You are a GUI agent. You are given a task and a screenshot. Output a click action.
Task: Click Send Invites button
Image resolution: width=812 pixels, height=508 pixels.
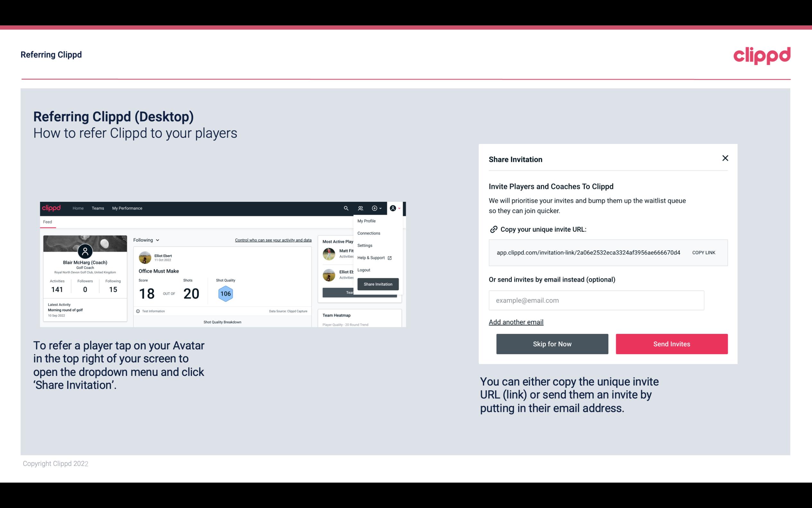[x=672, y=344]
